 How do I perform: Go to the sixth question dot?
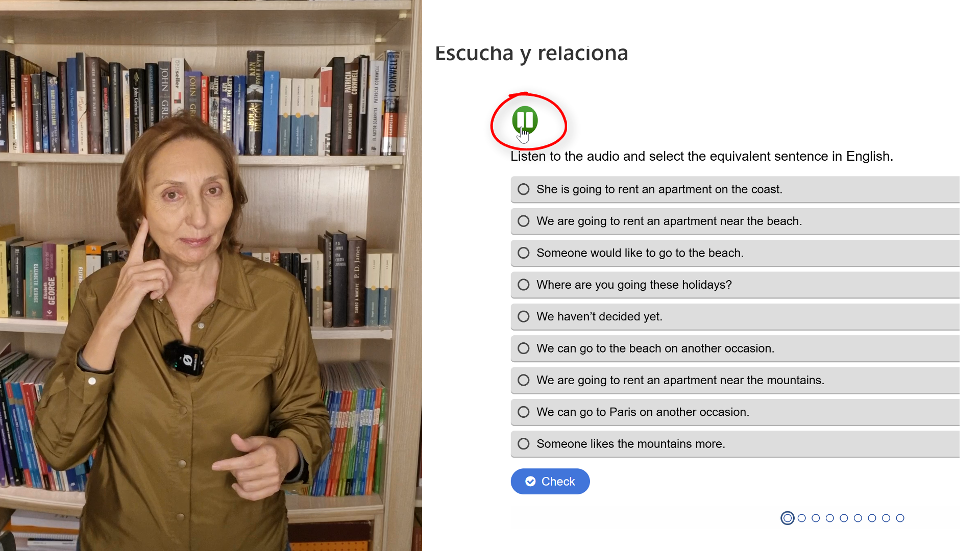(858, 518)
